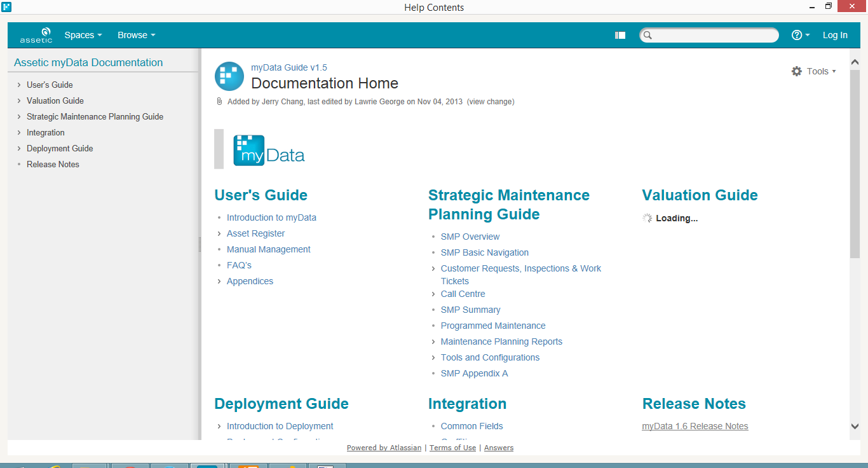Viewport: 868px width, 468px height.
Task: Expand Maintenance Planning Reports chevron
Action: tap(433, 341)
